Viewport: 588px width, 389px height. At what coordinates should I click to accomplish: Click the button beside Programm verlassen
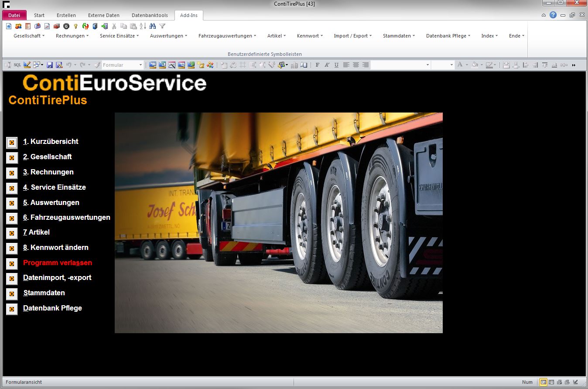(12, 263)
